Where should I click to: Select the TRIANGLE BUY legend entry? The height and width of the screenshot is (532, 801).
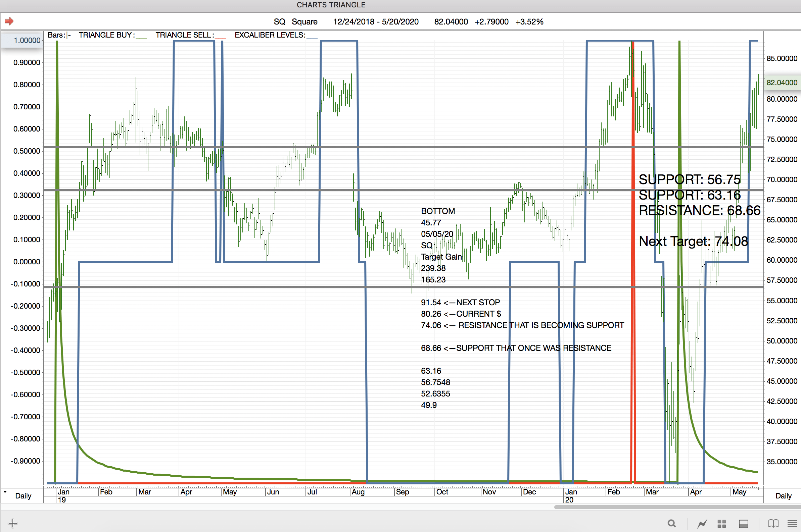coord(112,35)
